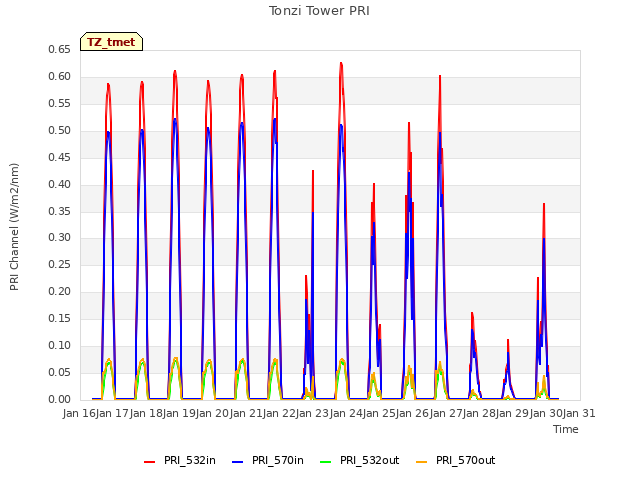Viewport: 640px width, 480px height.
Task: Click the small red peak near Jan 29
Action: tap(508, 340)
